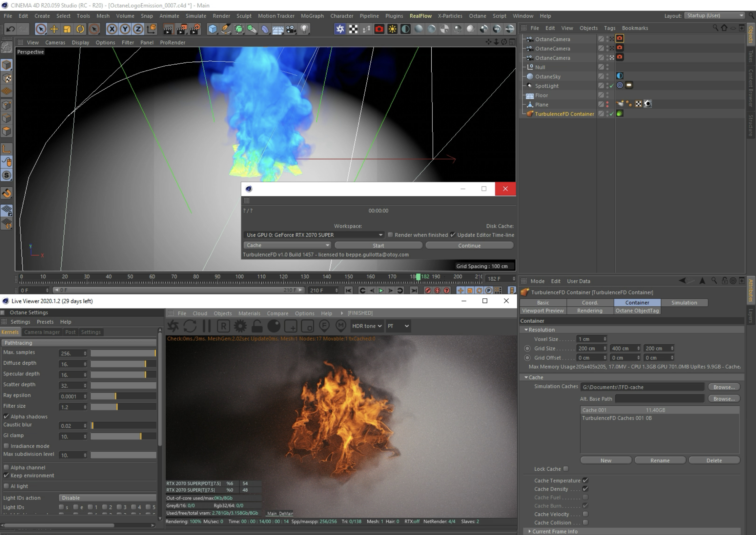Open the HDR tone dropdown
756x535 pixels.
366,326
